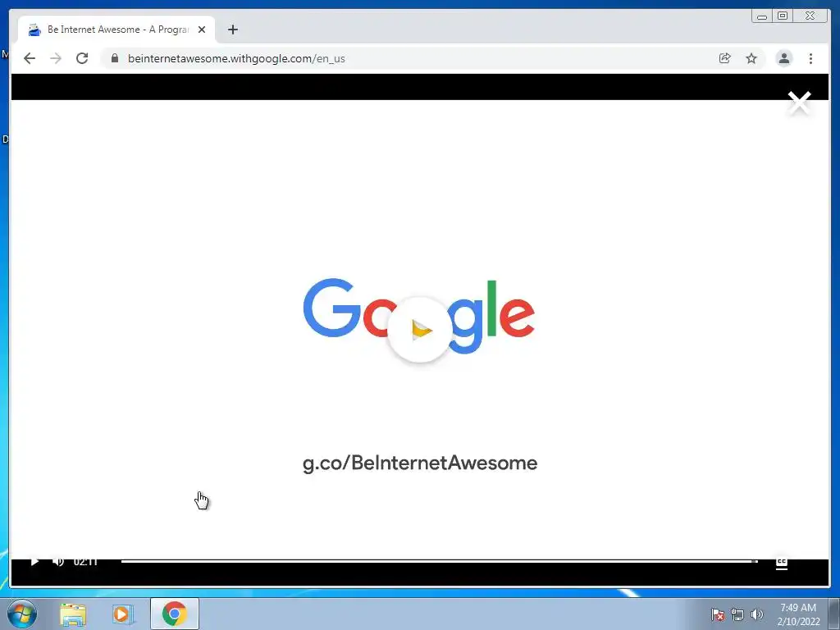Close the video overlay with X
This screenshot has height=630, width=840.
click(x=799, y=103)
